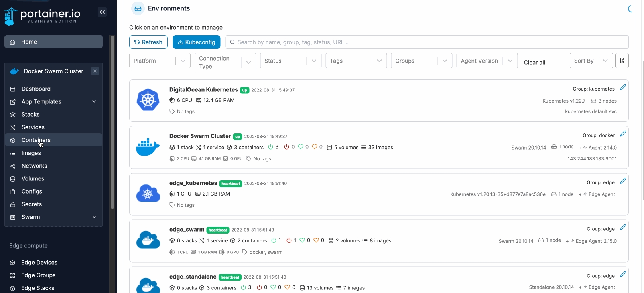Click the edit pencil for edge_swarm
Screen dimensions: 644x293
pyautogui.click(x=623, y=227)
